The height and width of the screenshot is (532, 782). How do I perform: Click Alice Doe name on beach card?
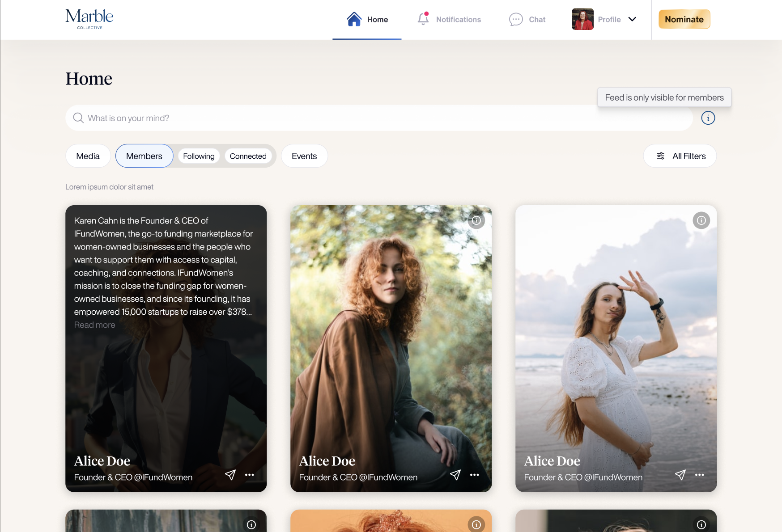(x=552, y=461)
